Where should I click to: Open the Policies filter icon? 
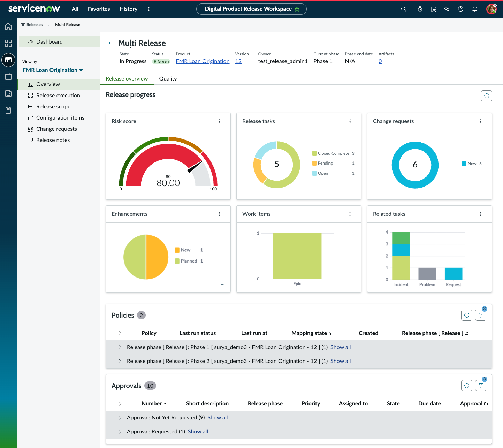(481, 315)
